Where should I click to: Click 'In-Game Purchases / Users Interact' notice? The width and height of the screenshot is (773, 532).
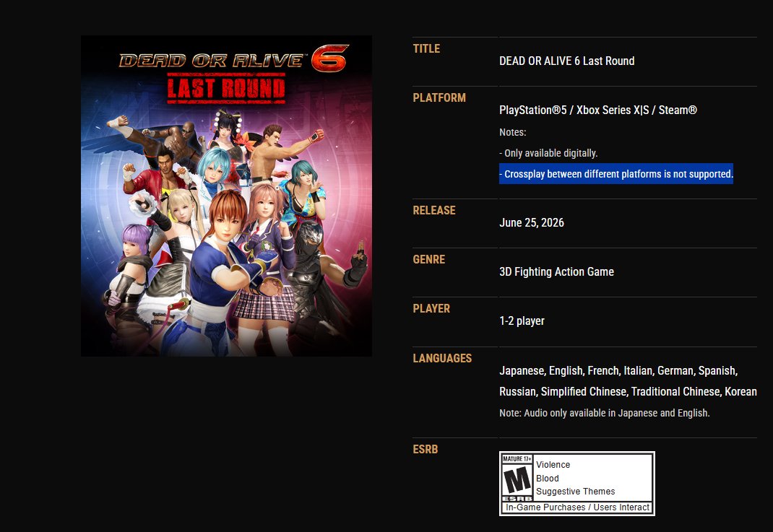[x=578, y=507]
